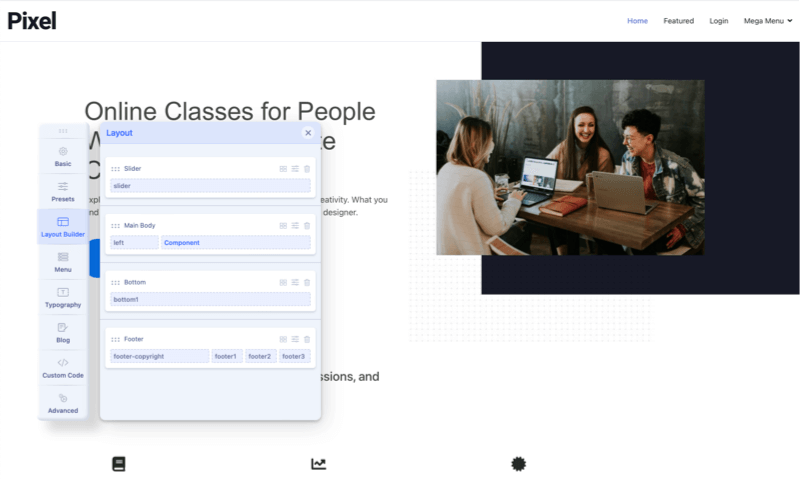The width and height of the screenshot is (800, 480).
Task: Click the Footer row drag handle
Action: click(115, 339)
